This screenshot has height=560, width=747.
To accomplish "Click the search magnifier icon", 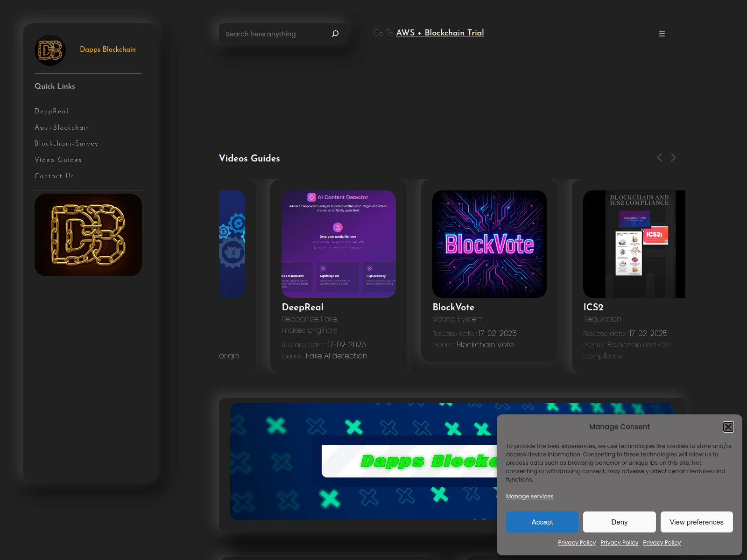I will (335, 34).
